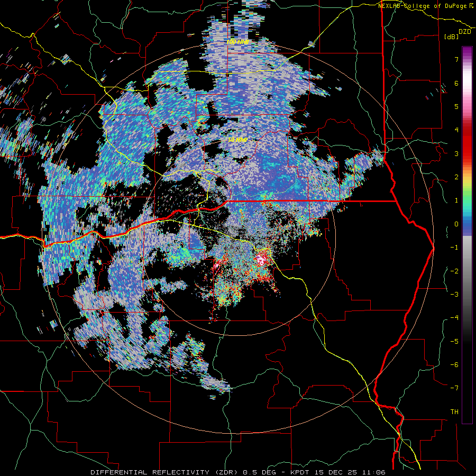The width and height of the screenshot is (476, 476).
Task: Click the scale value -7
Action: pyautogui.click(x=454, y=388)
